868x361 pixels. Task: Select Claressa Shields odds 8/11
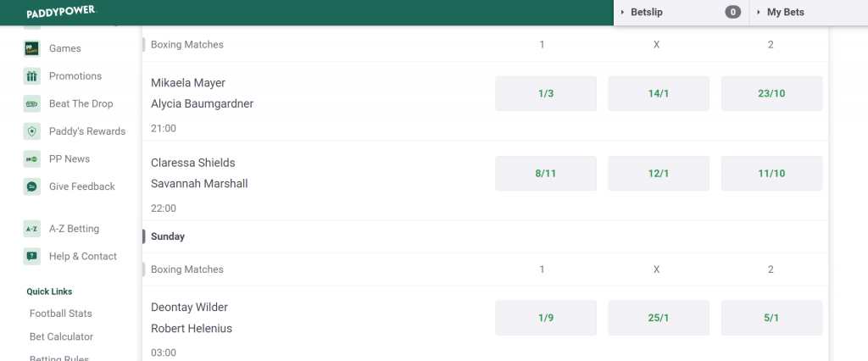[x=546, y=174]
